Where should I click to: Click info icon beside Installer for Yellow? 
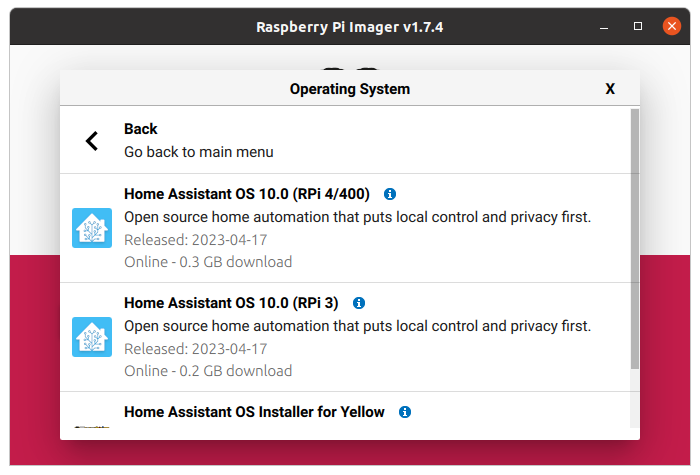click(x=405, y=412)
